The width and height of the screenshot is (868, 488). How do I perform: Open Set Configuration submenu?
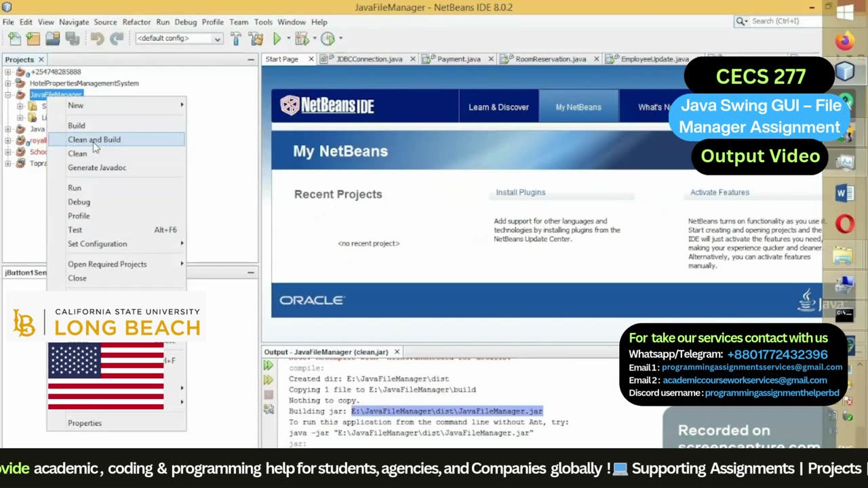coord(117,244)
